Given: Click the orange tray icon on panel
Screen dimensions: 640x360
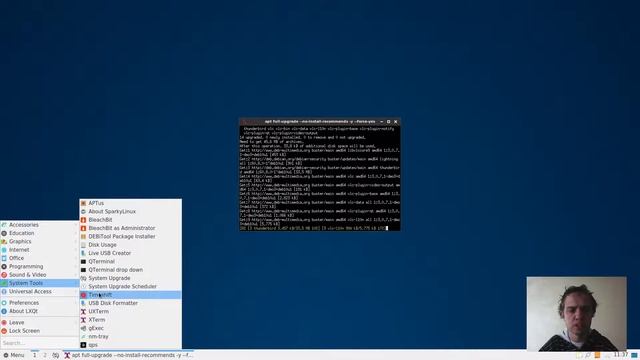Looking at the screenshot, I should [598, 356].
